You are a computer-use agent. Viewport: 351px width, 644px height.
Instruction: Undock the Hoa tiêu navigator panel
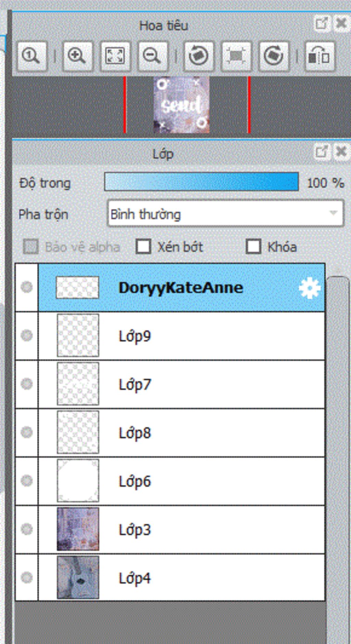[x=322, y=24]
